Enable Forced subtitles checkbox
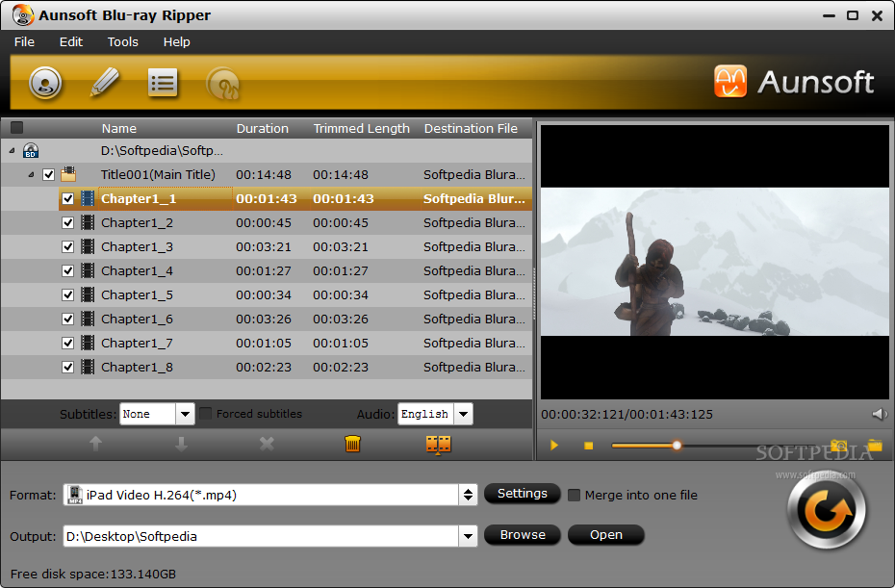 (206, 413)
